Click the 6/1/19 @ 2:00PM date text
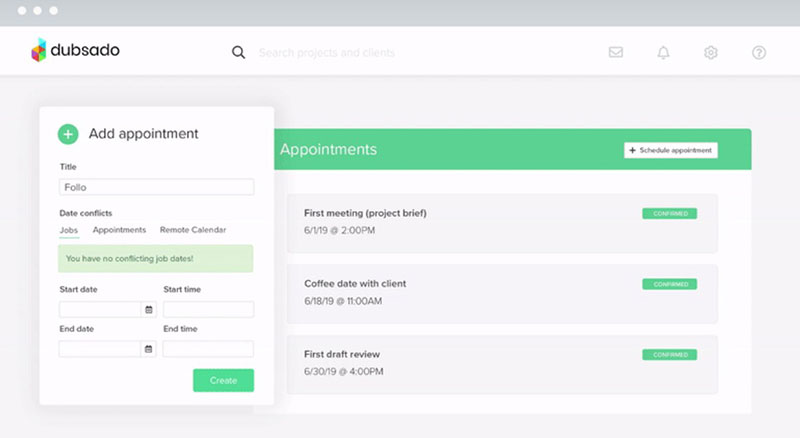800x438 pixels. pyautogui.click(x=339, y=230)
